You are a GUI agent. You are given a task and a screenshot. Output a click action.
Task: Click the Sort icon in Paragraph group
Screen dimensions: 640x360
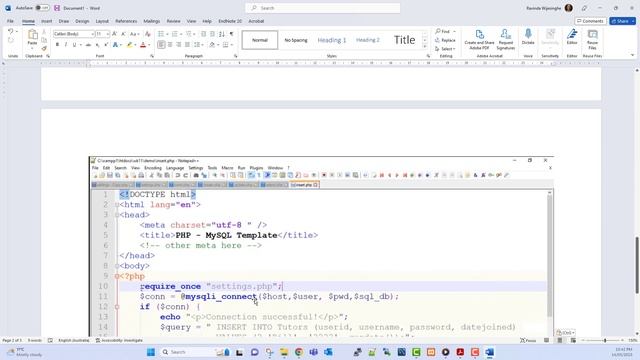coord(222,34)
